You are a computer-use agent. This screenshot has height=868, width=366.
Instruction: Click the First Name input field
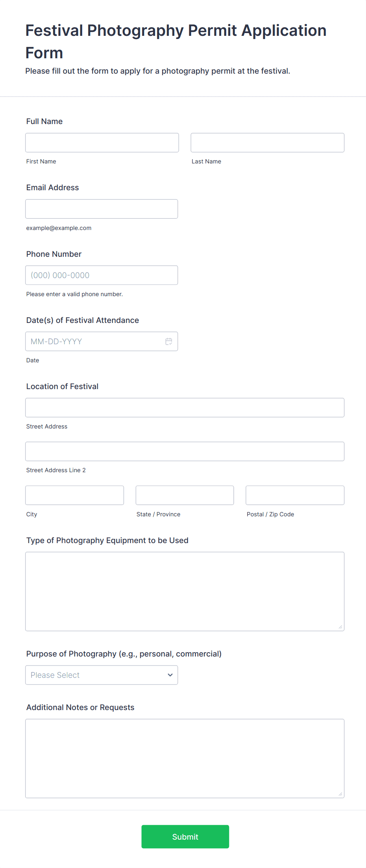(102, 143)
